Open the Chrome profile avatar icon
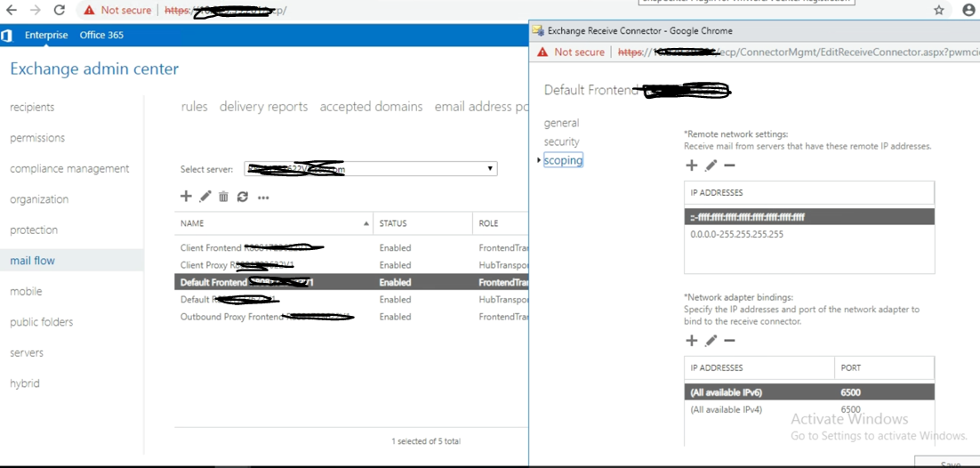Screen dimensions: 980x468 tap(969, 10)
